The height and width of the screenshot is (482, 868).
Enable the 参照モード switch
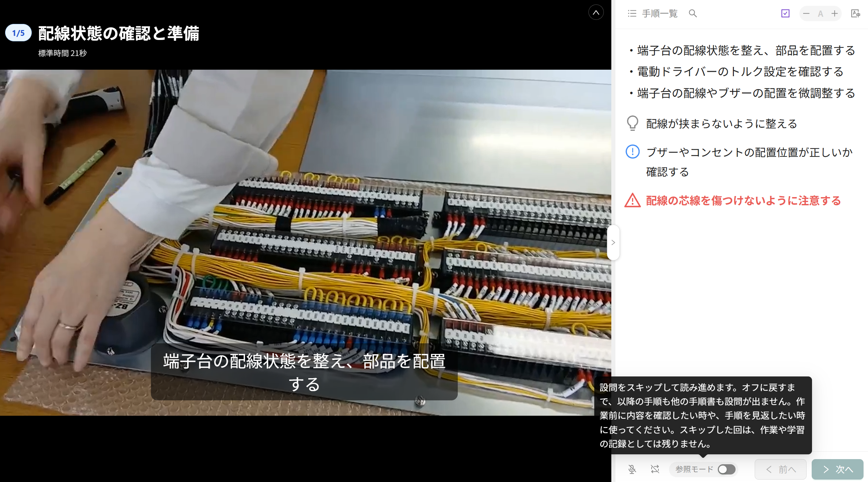tap(726, 469)
